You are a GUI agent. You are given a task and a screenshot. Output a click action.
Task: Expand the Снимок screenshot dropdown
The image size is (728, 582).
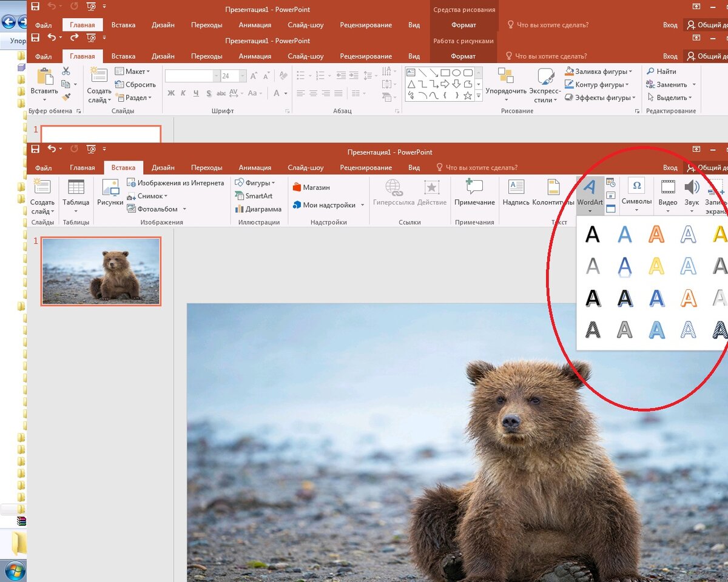[147, 196]
